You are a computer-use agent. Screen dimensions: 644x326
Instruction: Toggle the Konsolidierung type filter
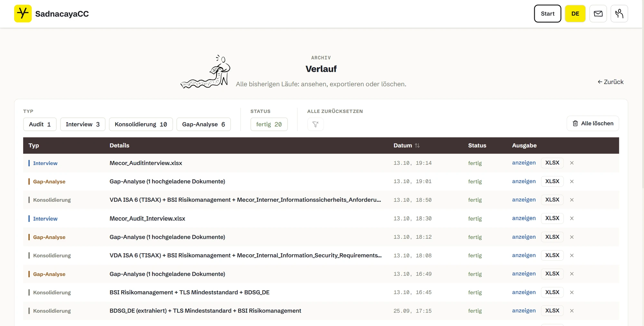tap(141, 124)
